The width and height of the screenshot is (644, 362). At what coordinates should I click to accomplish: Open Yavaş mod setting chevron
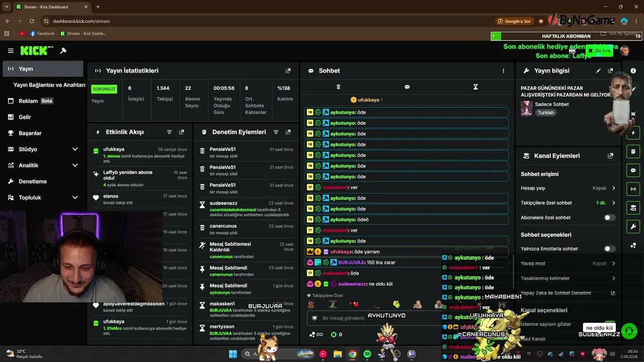click(613, 263)
